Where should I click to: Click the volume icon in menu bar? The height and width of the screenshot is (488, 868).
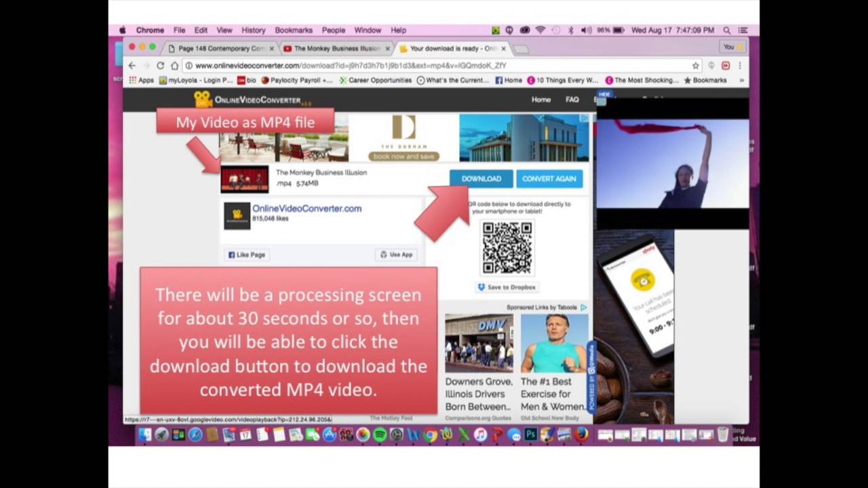[x=586, y=30]
